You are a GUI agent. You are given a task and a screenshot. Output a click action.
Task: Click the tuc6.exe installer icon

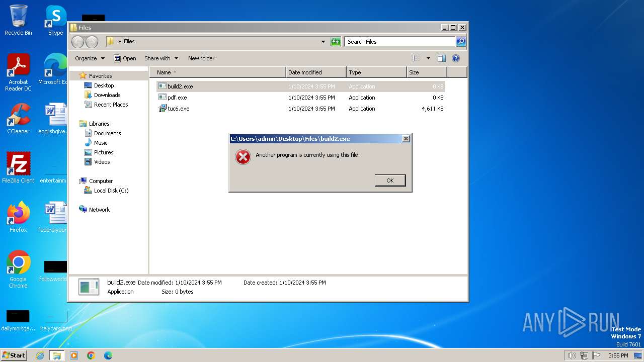click(x=163, y=109)
